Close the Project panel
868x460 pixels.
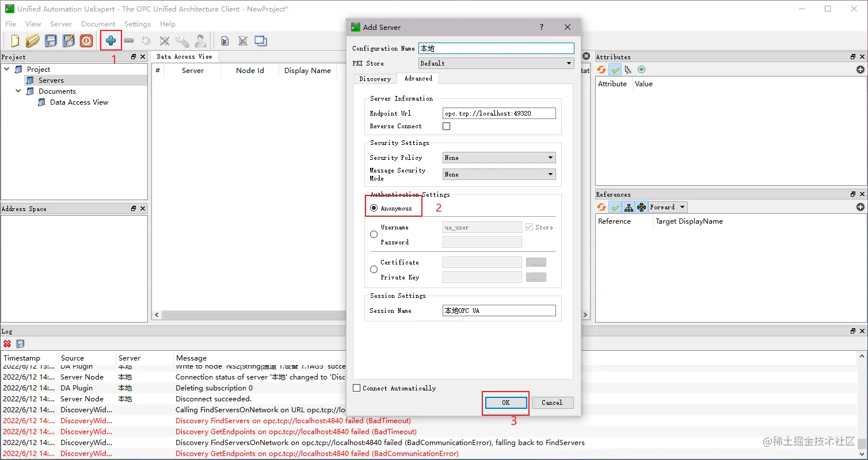pos(143,57)
